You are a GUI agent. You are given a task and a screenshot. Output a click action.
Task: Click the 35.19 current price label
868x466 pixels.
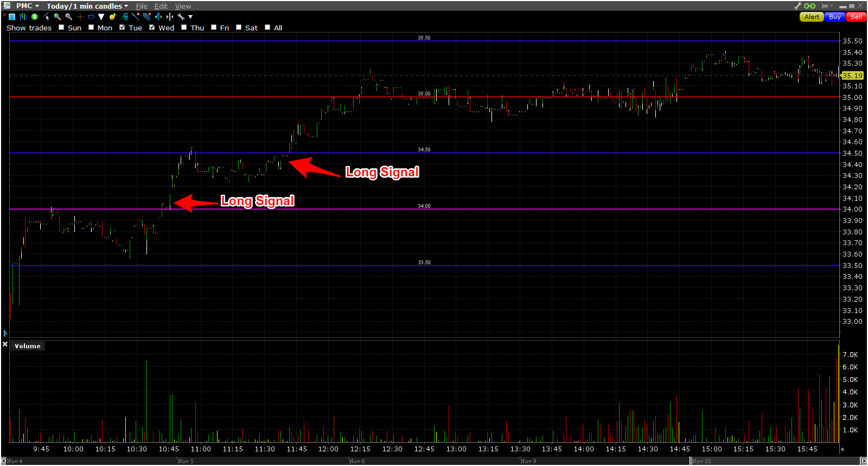click(852, 75)
